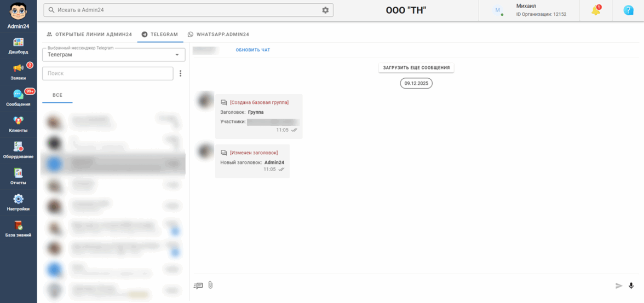Screen dimensions: 644x303
Task: Switch to WhatsApp.Admin24 tab
Action: pyautogui.click(x=219, y=34)
